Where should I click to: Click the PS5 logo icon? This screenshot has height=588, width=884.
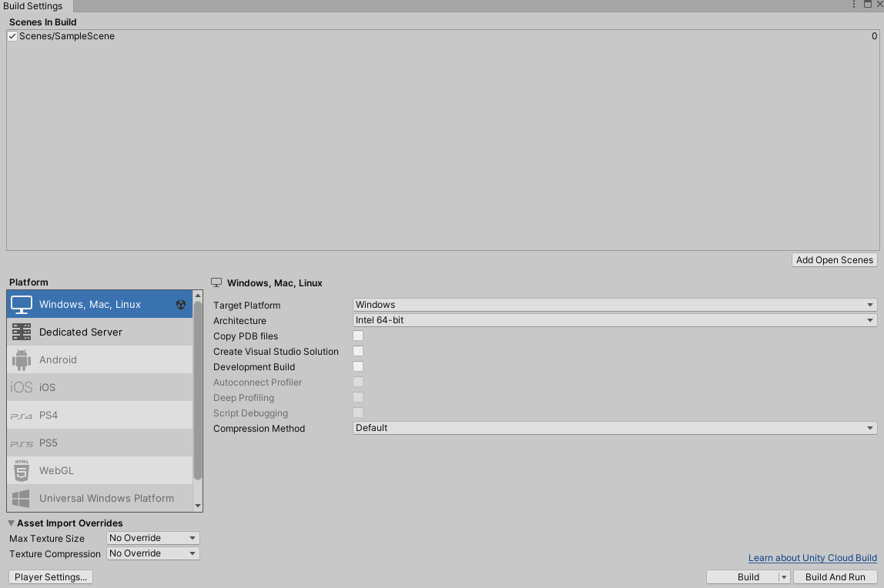[x=22, y=444]
